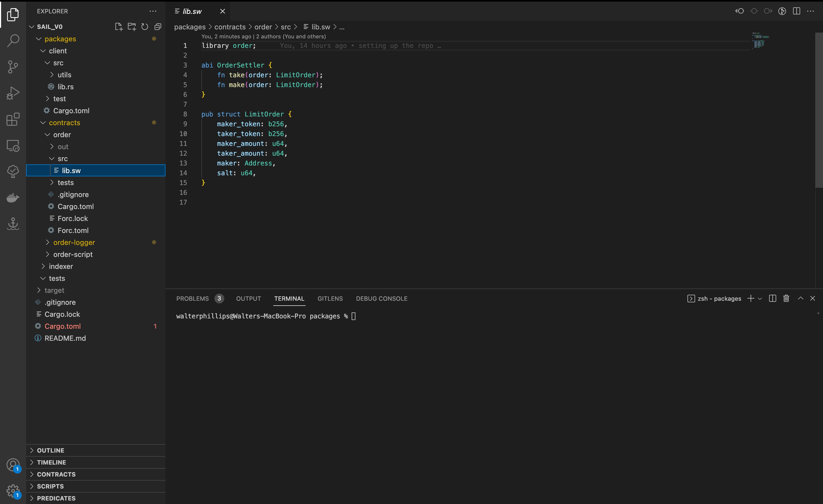Select the GITLENS tab in terminal

330,298
